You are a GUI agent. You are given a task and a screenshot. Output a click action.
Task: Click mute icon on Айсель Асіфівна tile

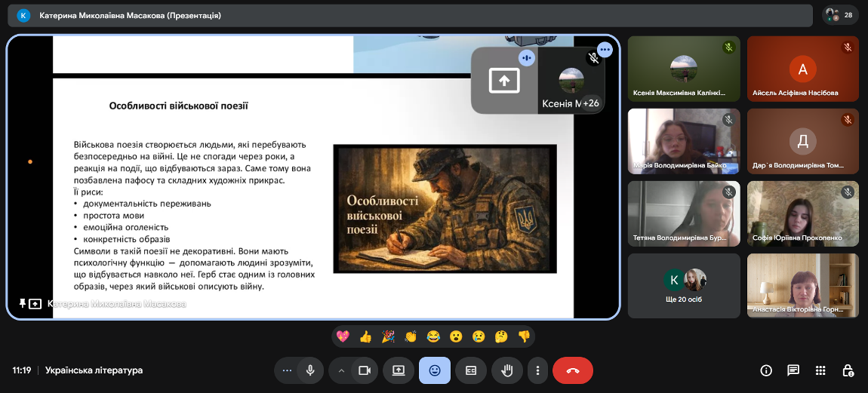[x=848, y=48]
